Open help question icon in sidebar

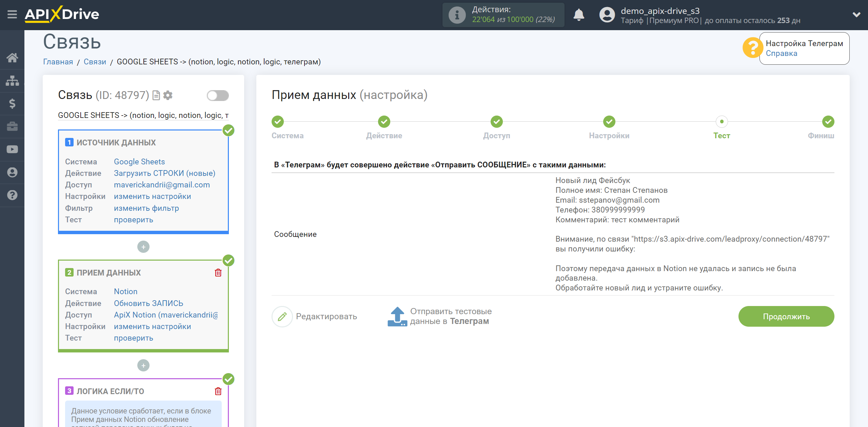pos(12,195)
